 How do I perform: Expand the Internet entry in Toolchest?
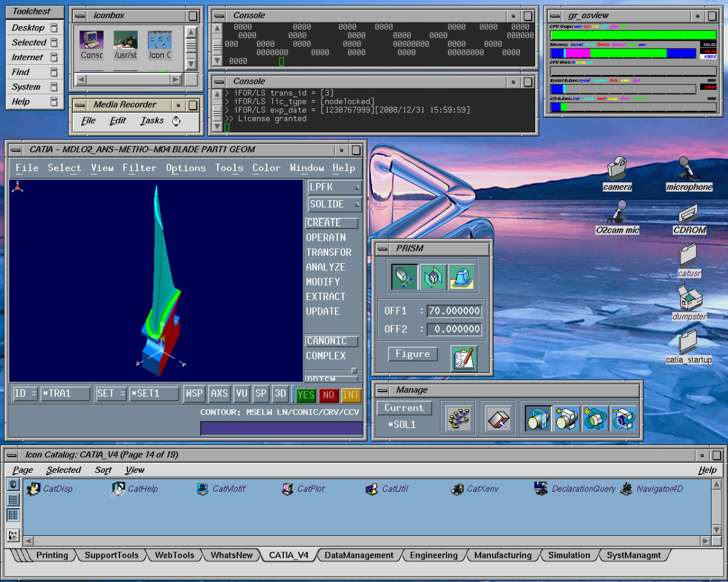click(35, 58)
